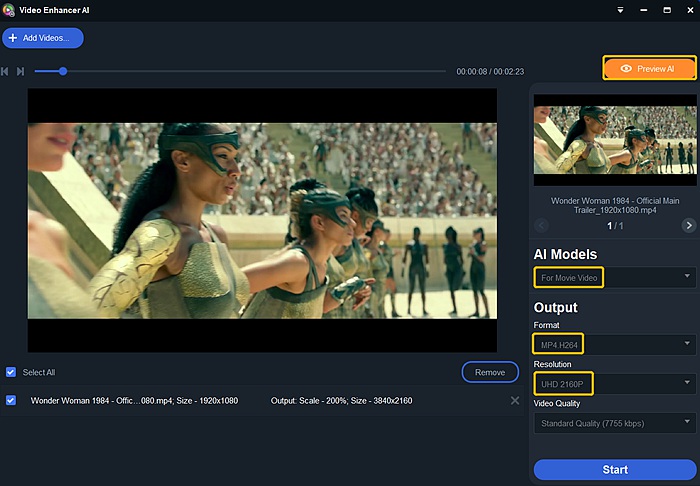The width and height of the screenshot is (700, 486).
Task: Go to previous video with left arrow
Action: point(542,225)
